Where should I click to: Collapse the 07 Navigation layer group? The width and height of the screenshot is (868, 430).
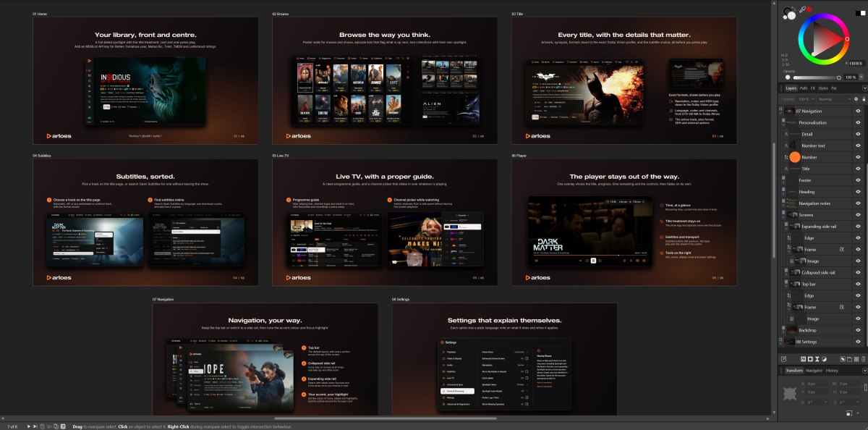pos(780,114)
